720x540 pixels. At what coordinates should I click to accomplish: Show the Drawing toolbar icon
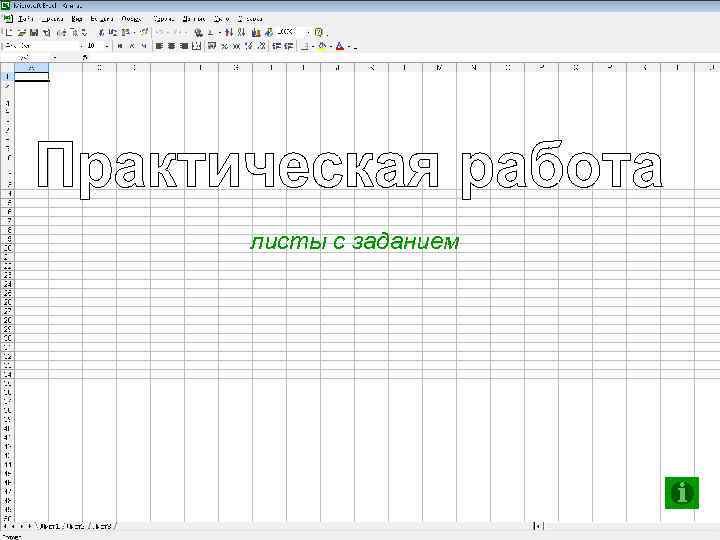[269, 32]
